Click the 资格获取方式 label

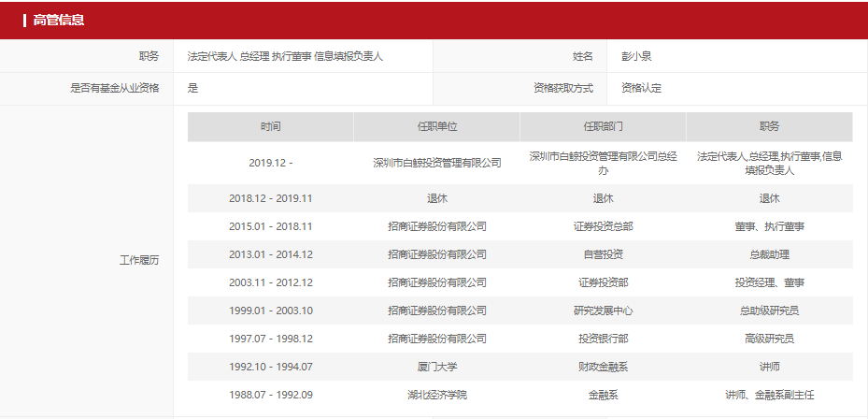(563, 88)
